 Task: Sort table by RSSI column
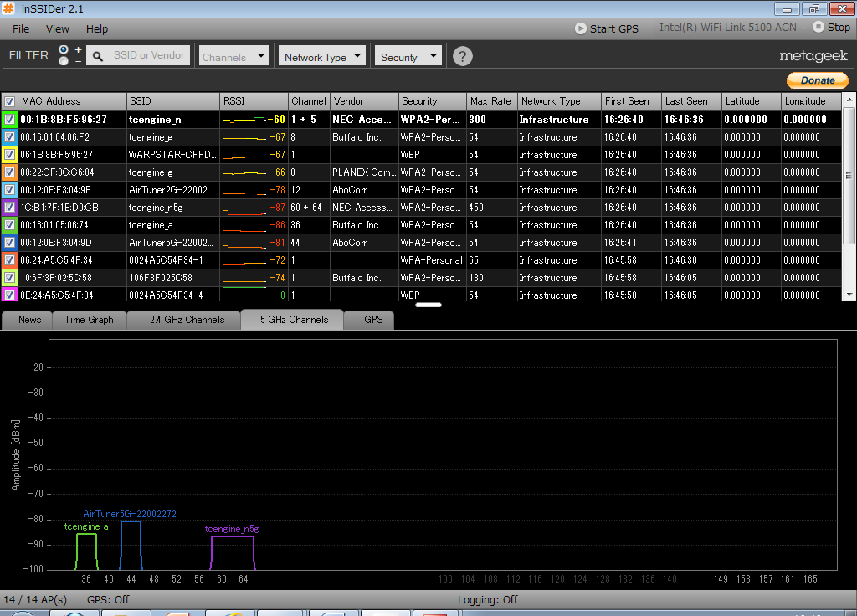254,101
